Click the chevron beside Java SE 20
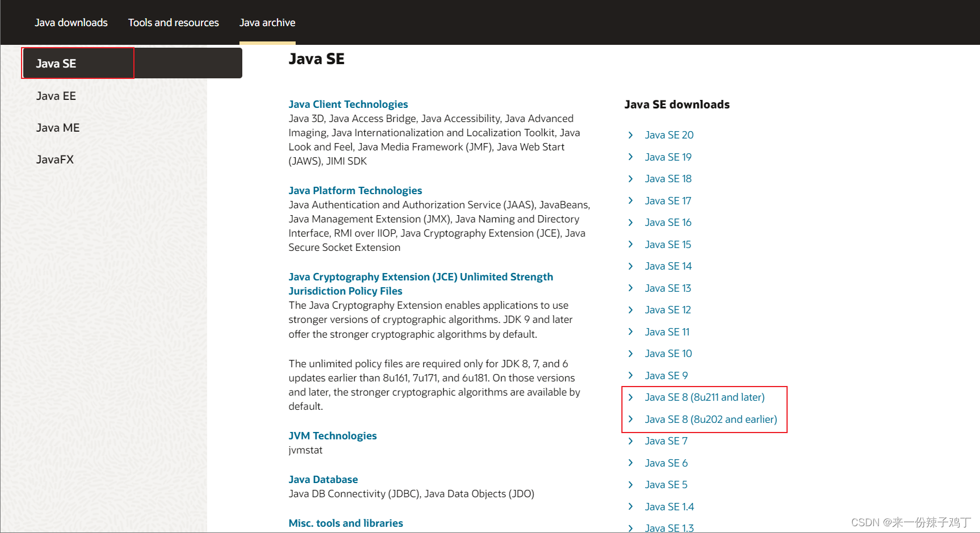Image resolution: width=980 pixels, height=533 pixels. coord(630,135)
